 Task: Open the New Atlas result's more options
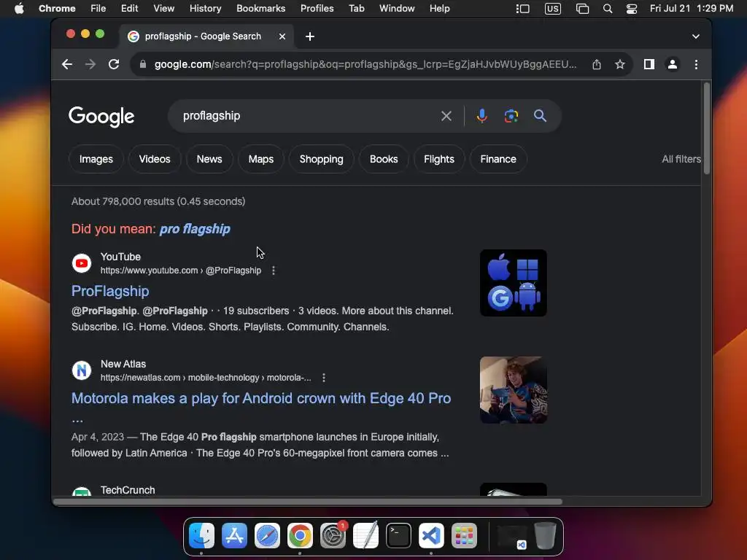(324, 378)
